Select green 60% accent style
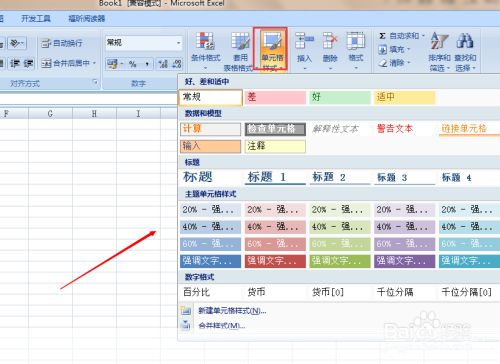500x364 pixels. (x=340, y=244)
